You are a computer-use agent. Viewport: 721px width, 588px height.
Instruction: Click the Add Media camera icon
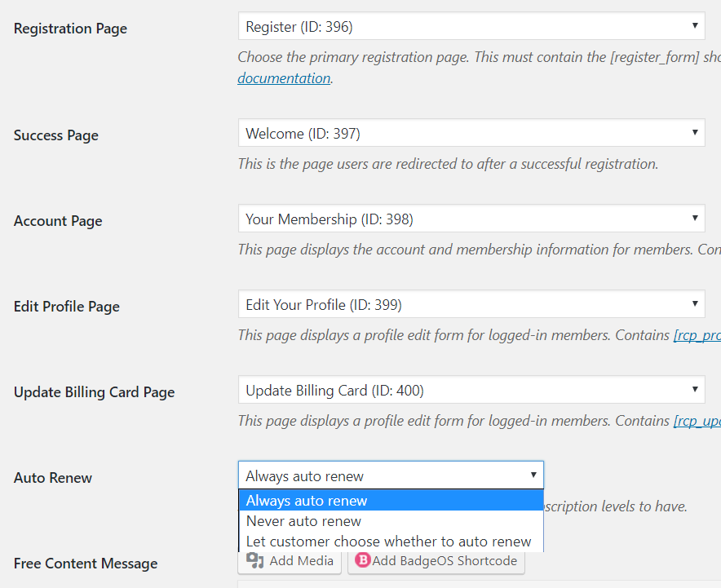tap(254, 560)
